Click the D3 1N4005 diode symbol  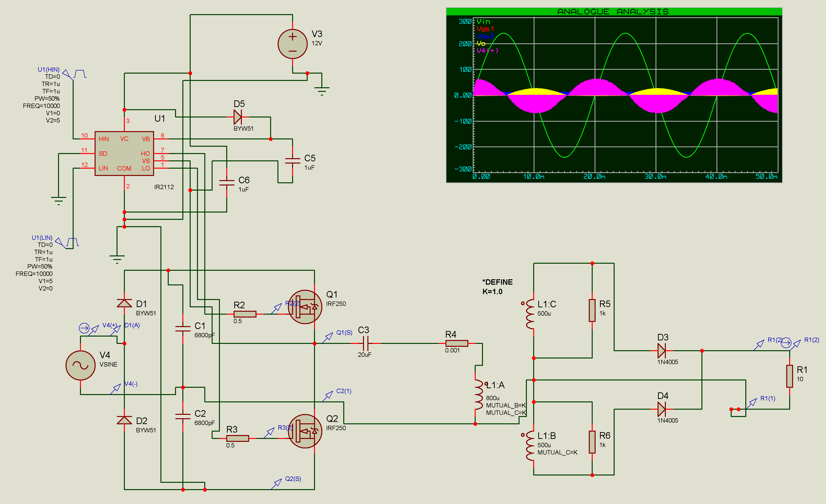click(661, 351)
